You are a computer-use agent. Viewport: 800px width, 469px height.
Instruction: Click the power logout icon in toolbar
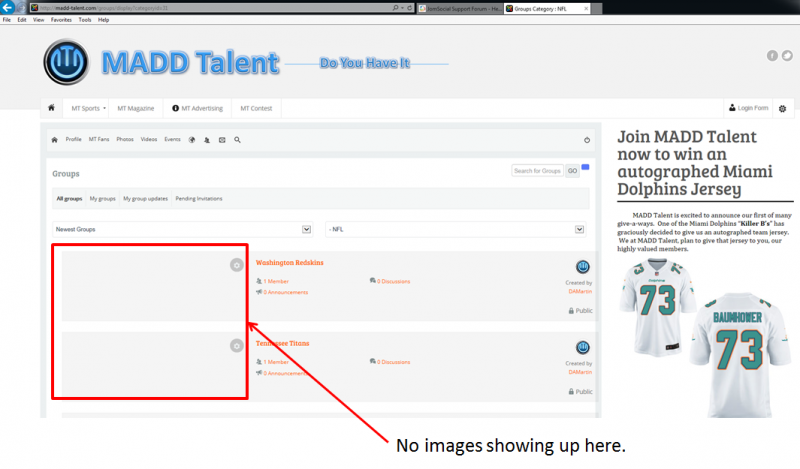tap(587, 140)
